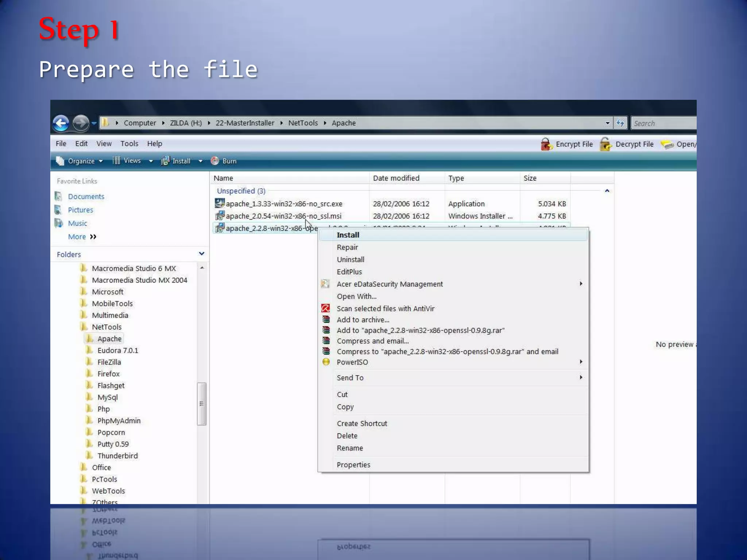Choose Properties from the context menu
This screenshot has height=560, width=747.
coord(453,465)
